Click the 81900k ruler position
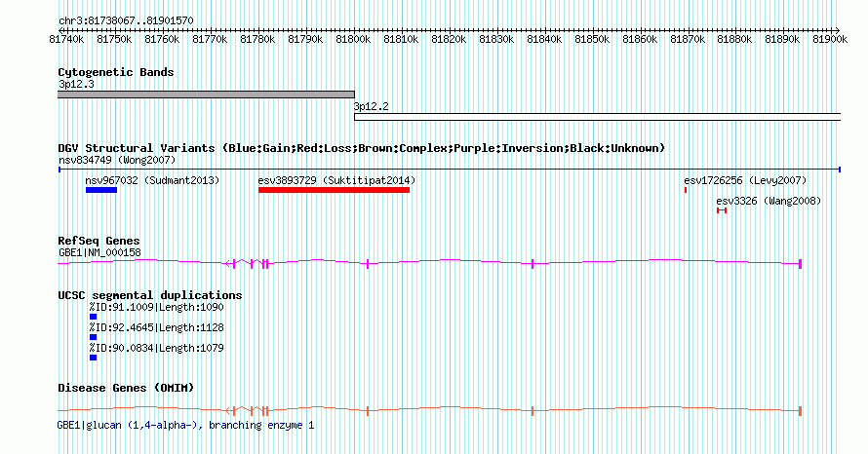 830,39
